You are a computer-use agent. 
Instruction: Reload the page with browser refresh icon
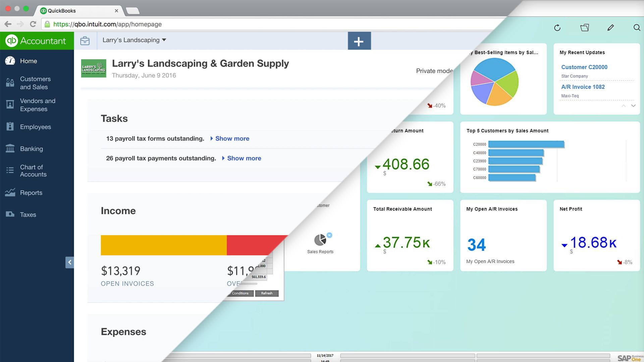pos(33,24)
